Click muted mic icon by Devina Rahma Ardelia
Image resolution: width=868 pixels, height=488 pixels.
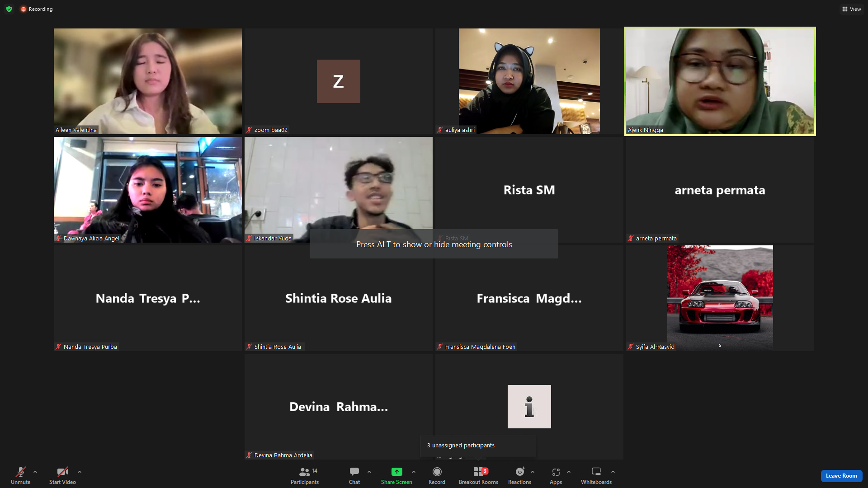249,455
